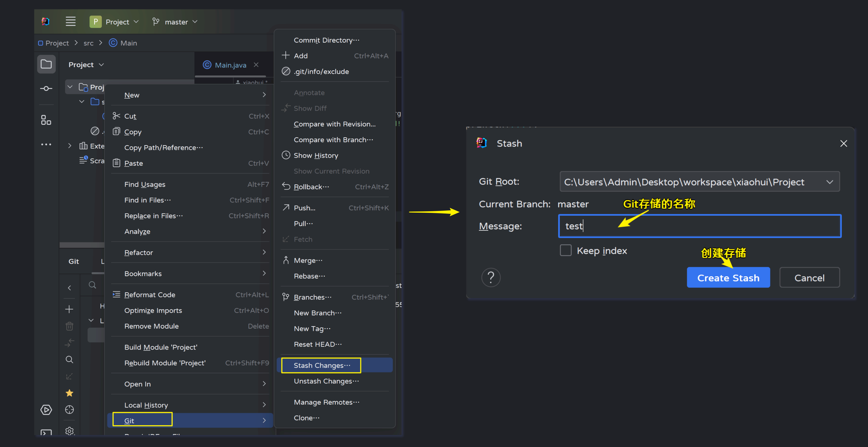This screenshot has width=868, height=447.
Task: Click the More tool windows ellipsis icon
Action: tap(46, 144)
